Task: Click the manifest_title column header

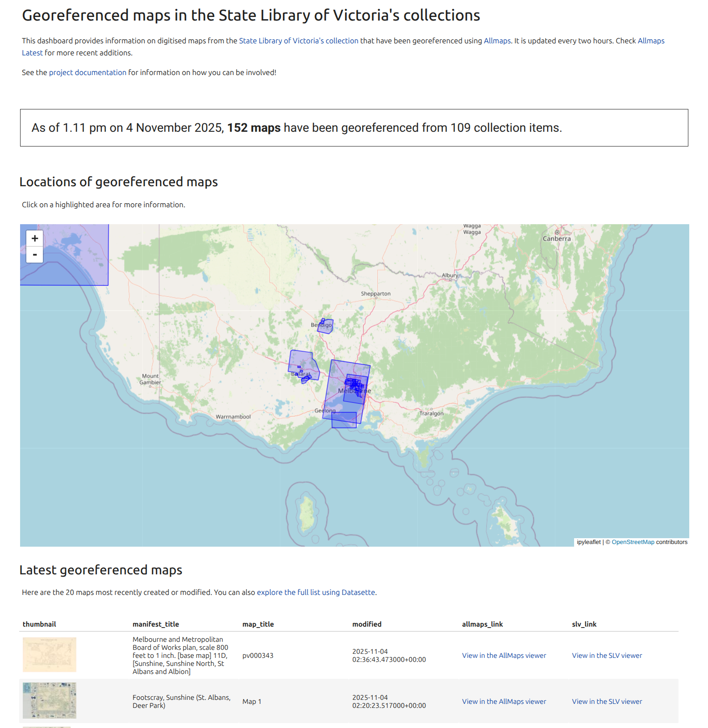Action: click(155, 624)
